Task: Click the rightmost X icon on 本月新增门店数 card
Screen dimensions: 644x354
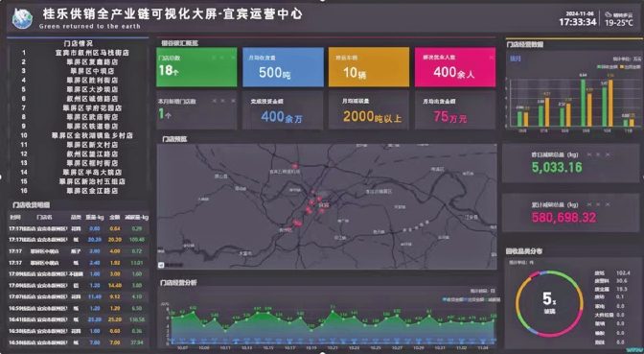Action: pos(233,101)
